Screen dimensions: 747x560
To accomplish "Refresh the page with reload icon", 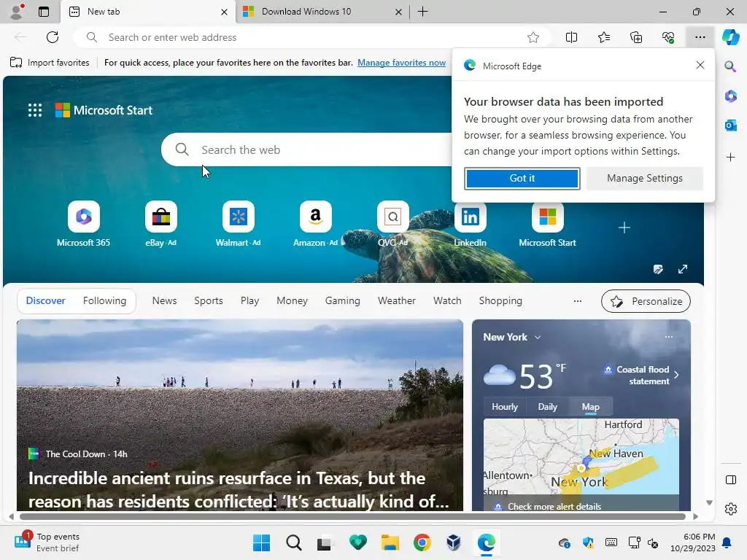I will click(53, 37).
